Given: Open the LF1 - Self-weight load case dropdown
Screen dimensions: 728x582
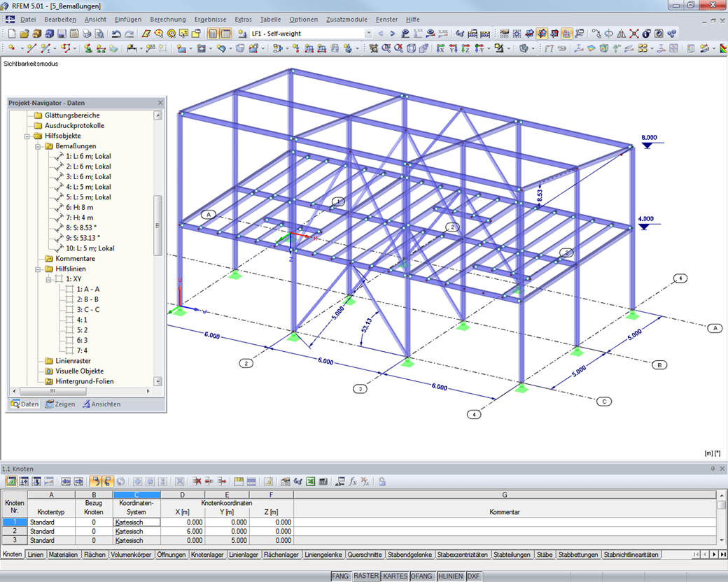Looking at the screenshot, I should click(368, 34).
